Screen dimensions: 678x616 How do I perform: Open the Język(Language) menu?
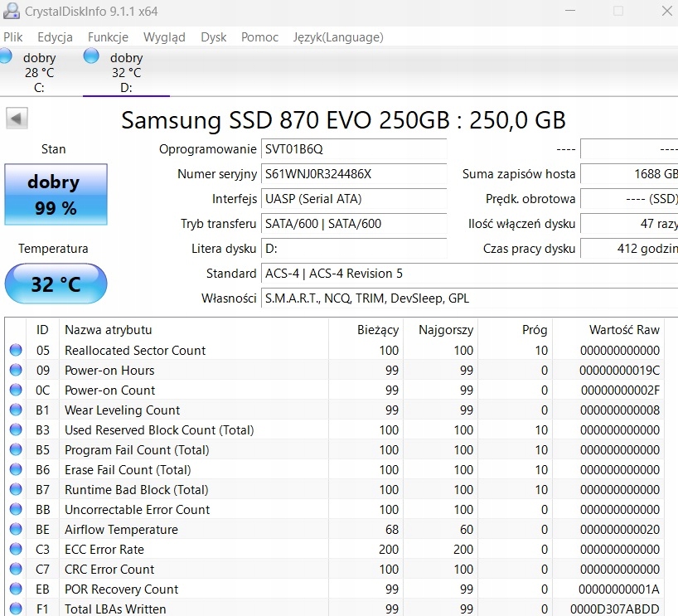pyautogui.click(x=338, y=37)
